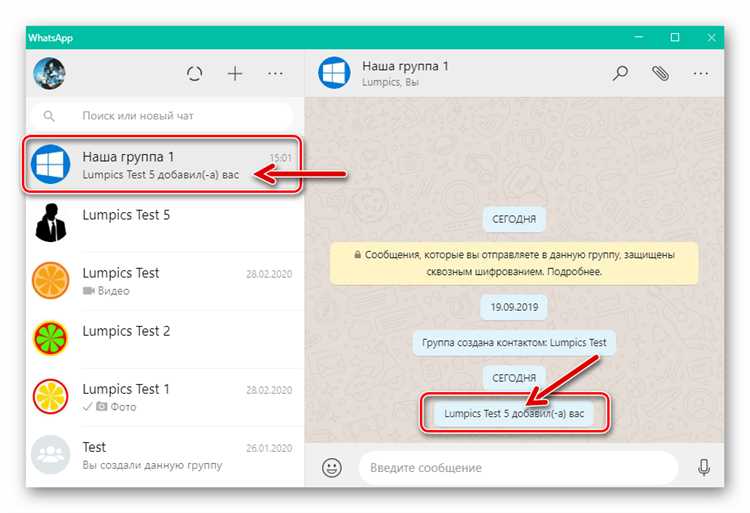Screen dimensions: 750x513
Task: Open the Lumpics Test 2 chat
Action: click(165, 339)
